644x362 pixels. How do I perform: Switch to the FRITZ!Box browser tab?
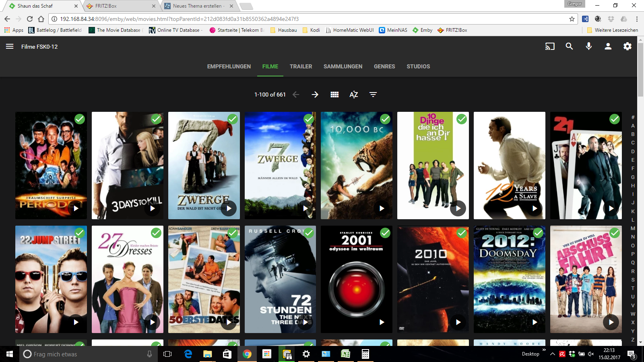tap(121, 6)
